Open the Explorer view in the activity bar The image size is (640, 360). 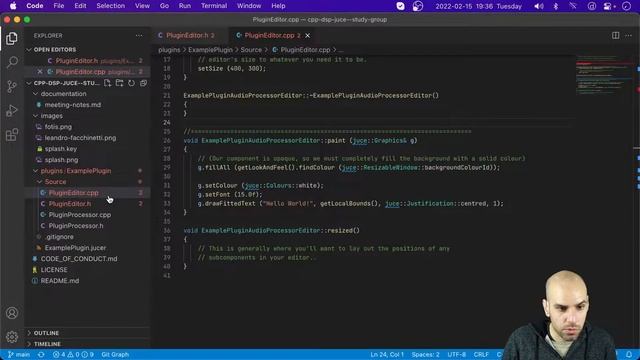(x=11, y=38)
